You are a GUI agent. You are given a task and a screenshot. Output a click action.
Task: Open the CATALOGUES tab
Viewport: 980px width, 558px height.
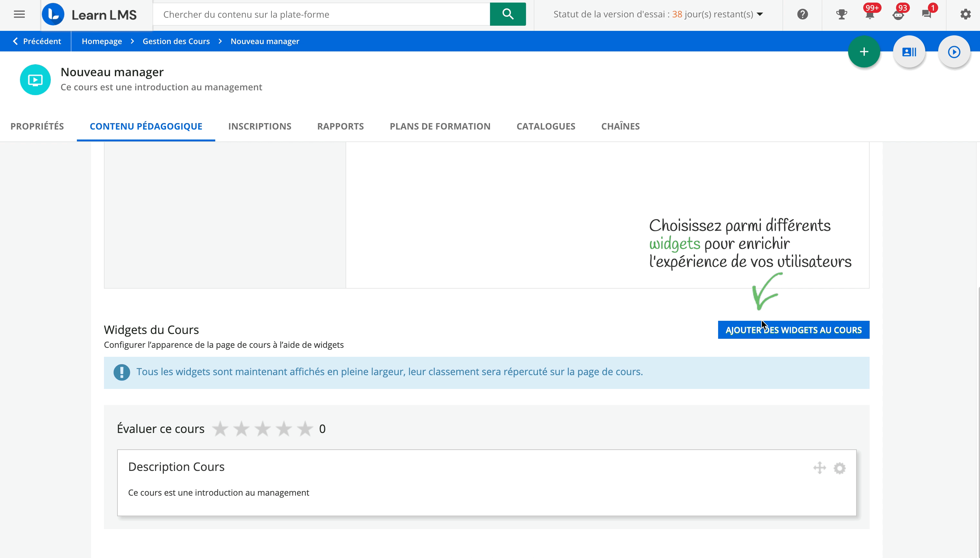(x=545, y=126)
